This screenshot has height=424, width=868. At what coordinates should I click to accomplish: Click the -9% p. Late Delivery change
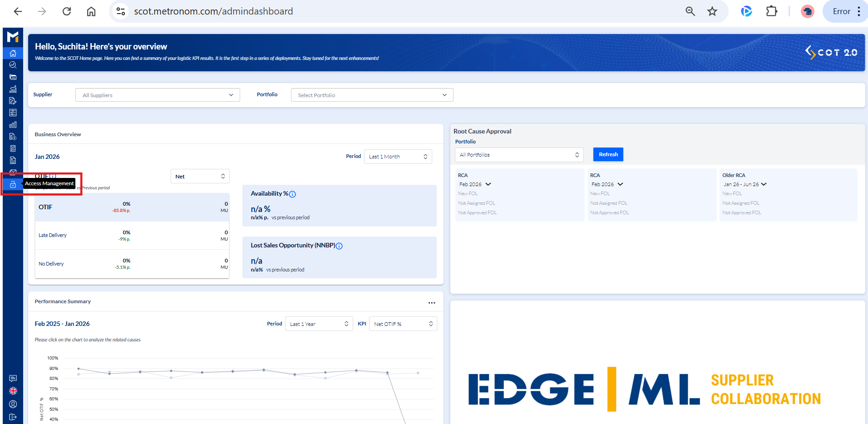(x=124, y=239)
